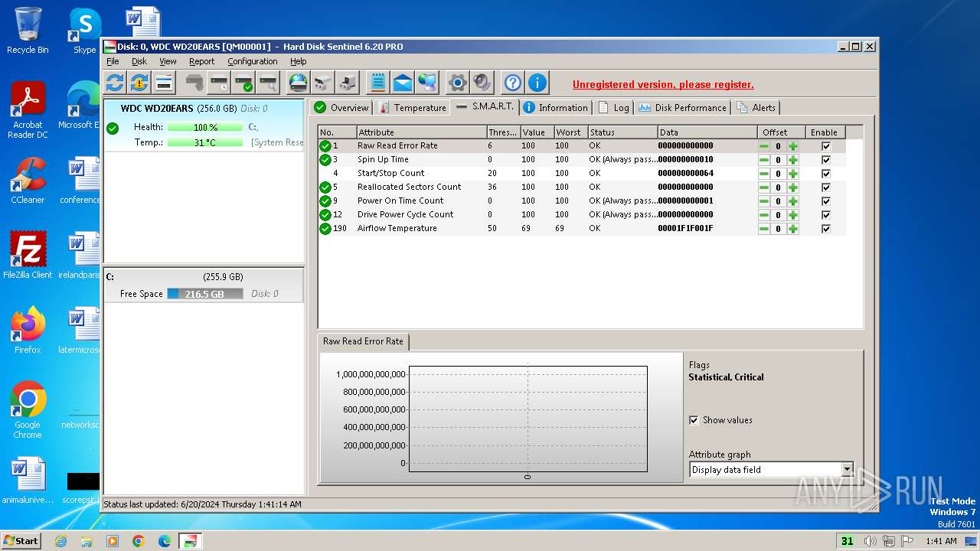Screen dimensions: 980x551
Task: Click the disk with green checkmark toolbar icon
Action: [x=243, y=83]
